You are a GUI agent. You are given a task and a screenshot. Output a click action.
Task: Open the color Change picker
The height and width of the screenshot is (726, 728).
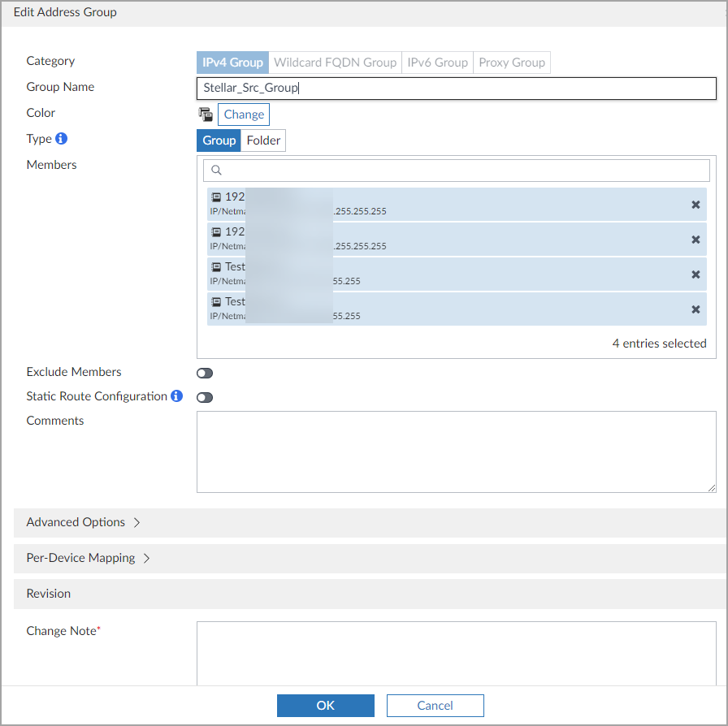pyautogui.click(x=244, y=115)
